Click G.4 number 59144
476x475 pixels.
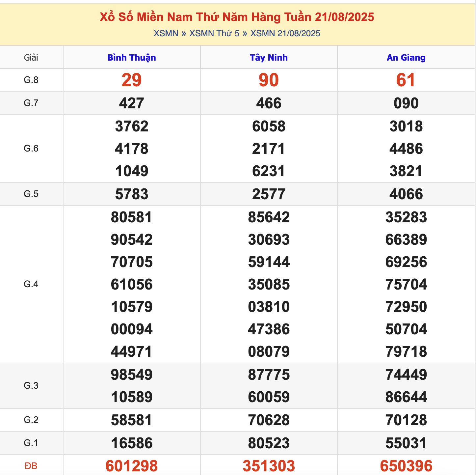[269, 262]
